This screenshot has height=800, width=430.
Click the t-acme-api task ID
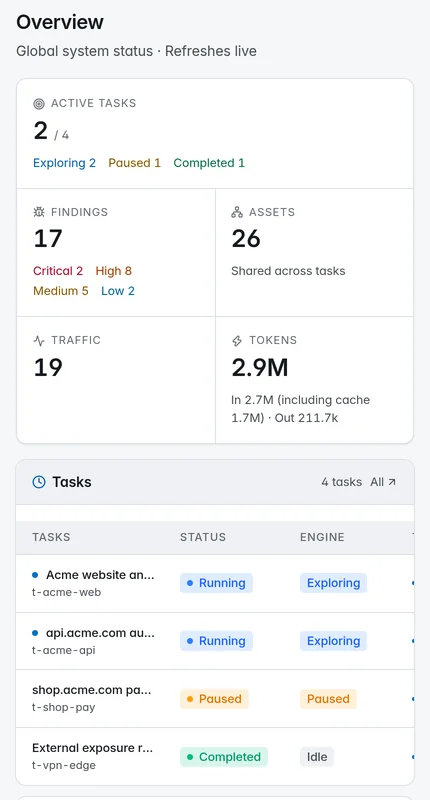click(64, 651)
